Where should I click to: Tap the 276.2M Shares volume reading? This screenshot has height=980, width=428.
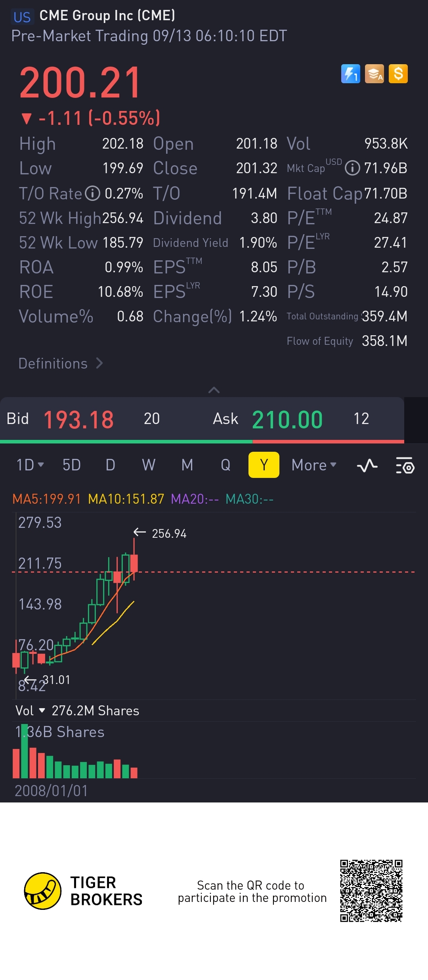pos(96,711)
